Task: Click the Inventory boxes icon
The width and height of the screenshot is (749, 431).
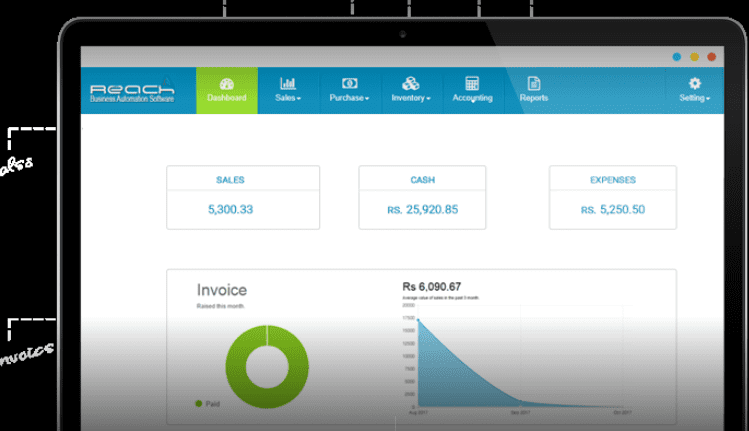Action: [x=410, y=84]
